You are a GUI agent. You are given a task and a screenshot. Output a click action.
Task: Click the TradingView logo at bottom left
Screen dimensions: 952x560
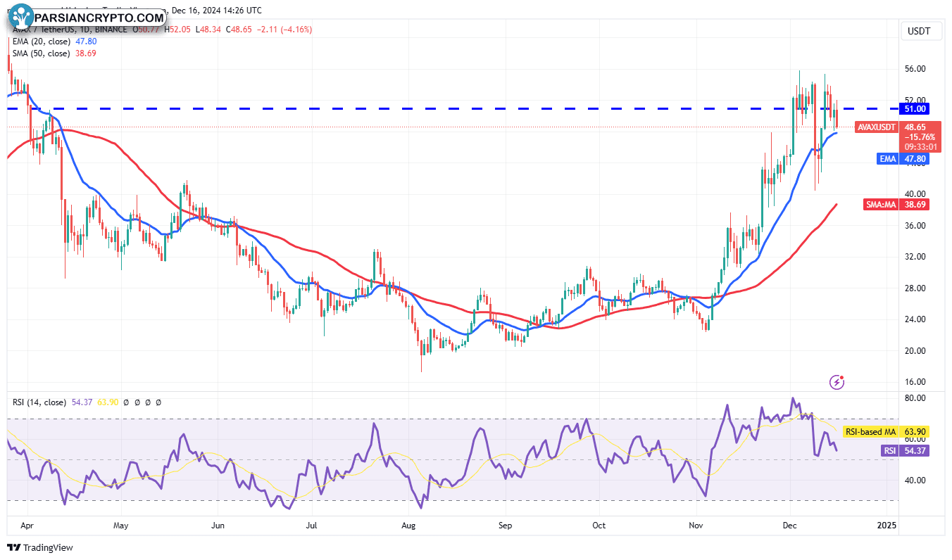(40, 547)
